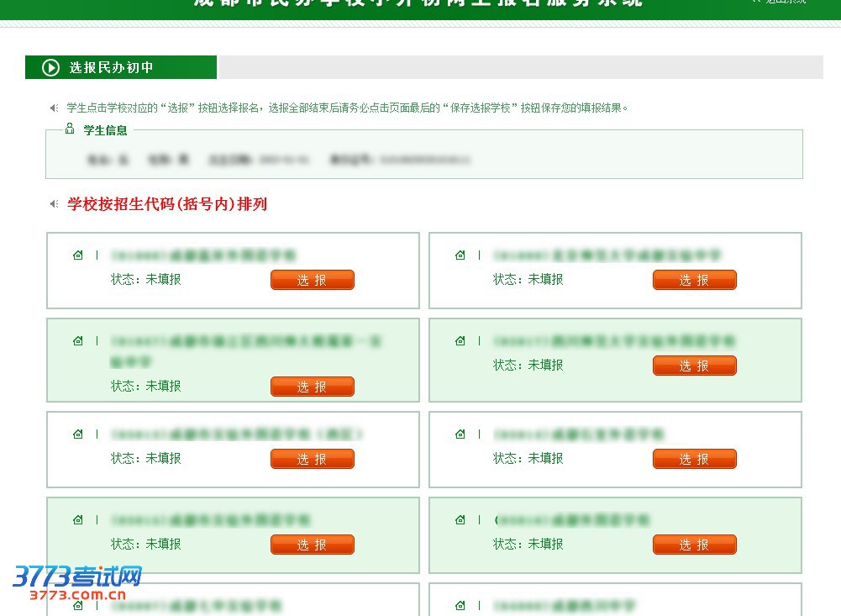841x616 pixels.
Task: Click the school name in third-row right card
Action: click(x=579, y=434)
